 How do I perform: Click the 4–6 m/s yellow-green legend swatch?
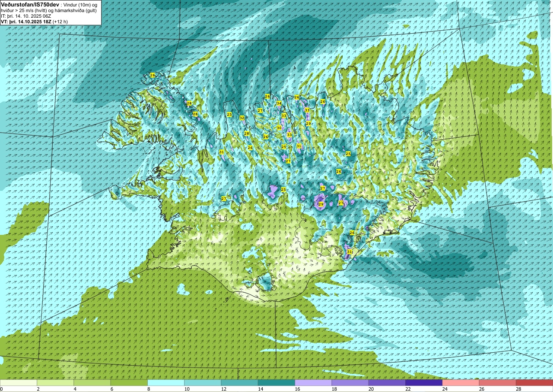click(x=92, y=383)
